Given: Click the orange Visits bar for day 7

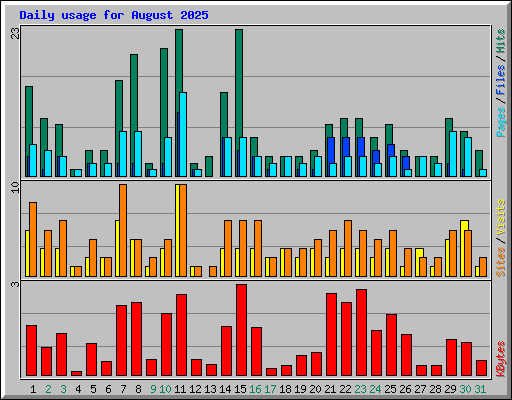Looking at the screenshot, I should coord(123,230).
